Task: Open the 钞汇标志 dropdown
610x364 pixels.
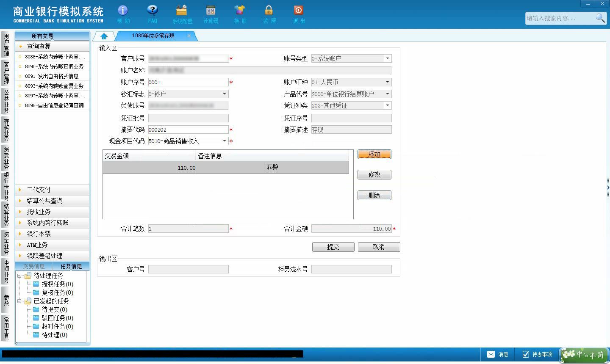Action: coord(225,94)
